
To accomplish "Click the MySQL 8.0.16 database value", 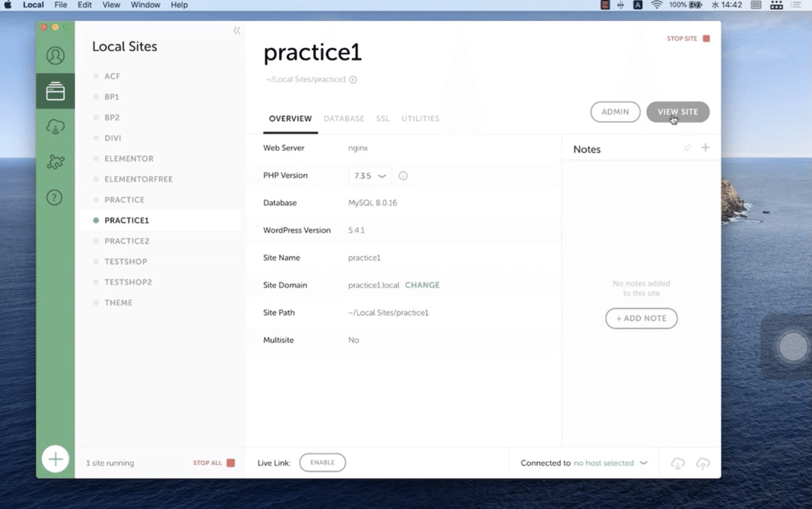I will pos(372,203).
